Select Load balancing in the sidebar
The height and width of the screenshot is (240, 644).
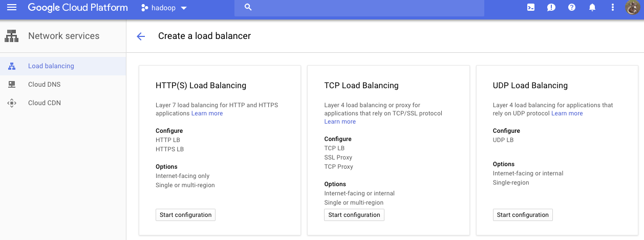click(x=51, y=66)
